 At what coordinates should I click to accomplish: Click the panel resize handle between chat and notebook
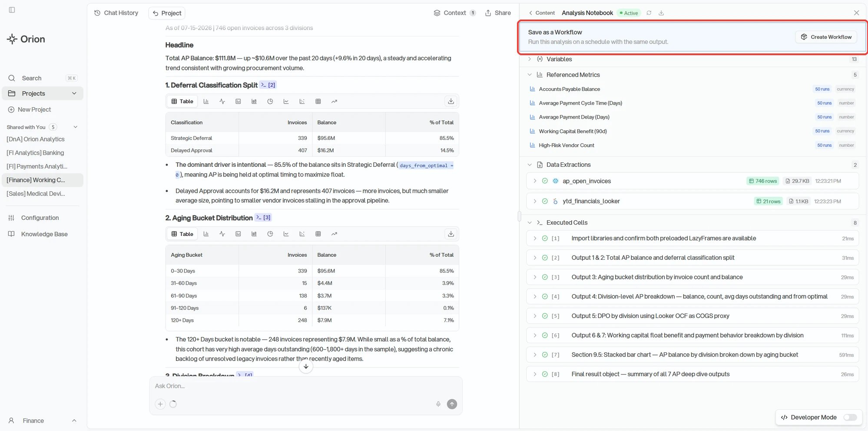point(519,216)
